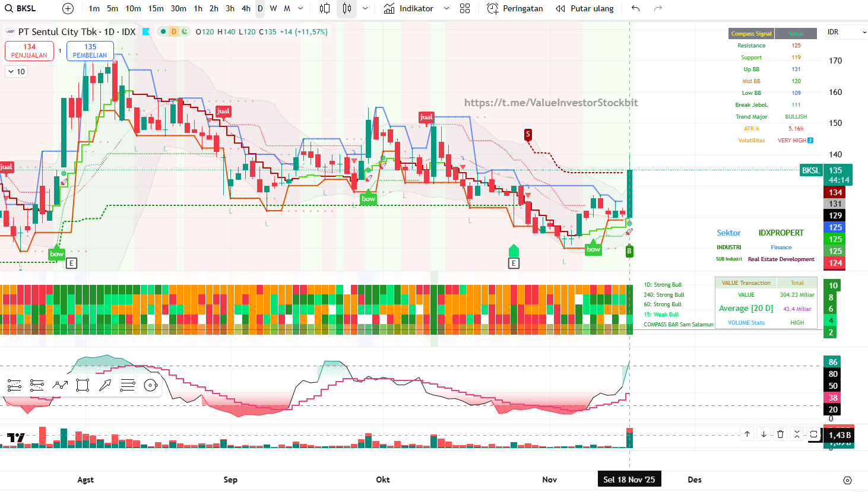Screen dimensions: 868x492
Task: Click the 1,43 B volume value label
Action: pos(840,435)
